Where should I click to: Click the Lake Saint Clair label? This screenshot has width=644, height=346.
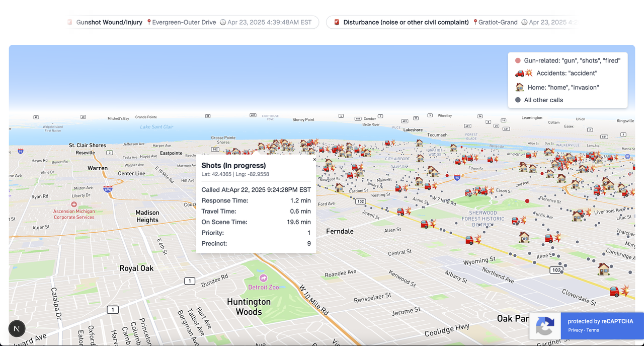(156, 126)
